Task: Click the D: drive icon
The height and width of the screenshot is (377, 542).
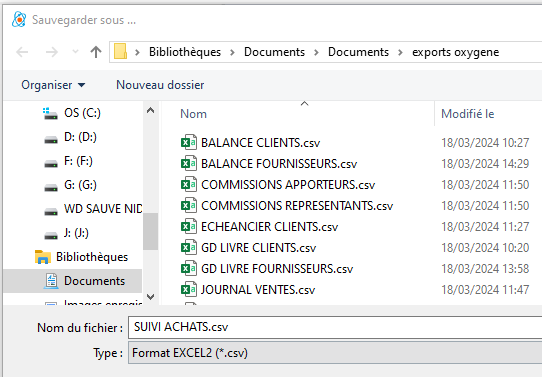Action: pyautogui.click(x=51, y=140)
